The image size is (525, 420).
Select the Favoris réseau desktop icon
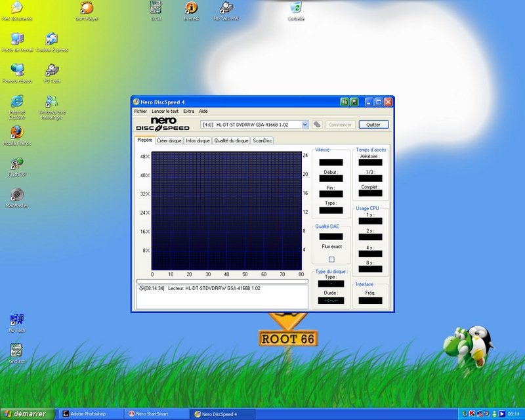17,73
